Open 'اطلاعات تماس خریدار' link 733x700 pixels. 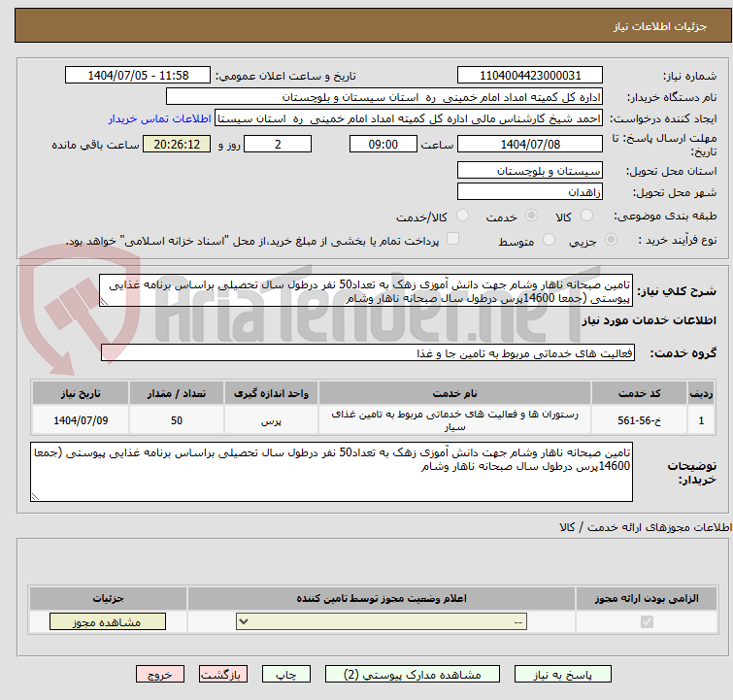[x=160, y=118]
